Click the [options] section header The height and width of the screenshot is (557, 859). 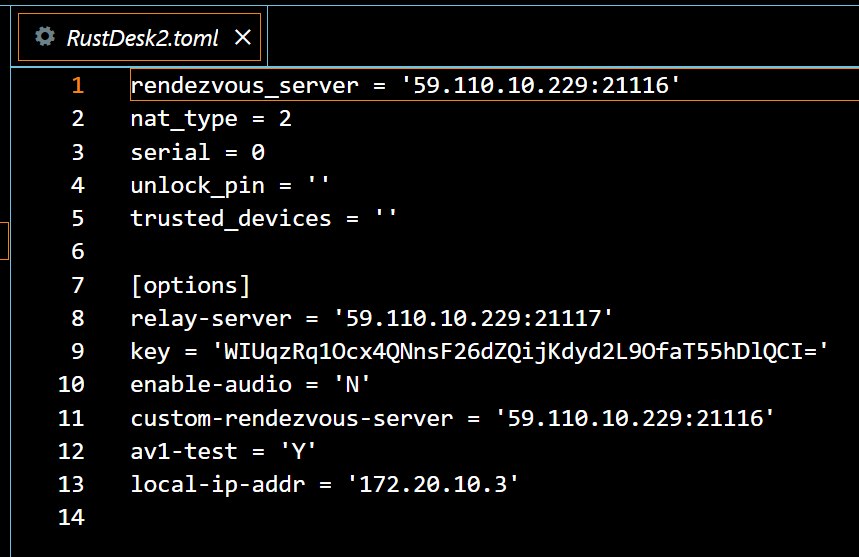pos(190,285)
